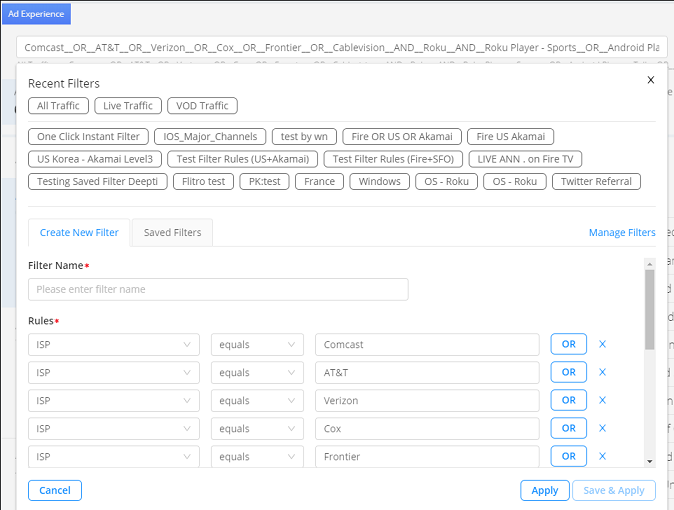674x510 pixels.
Task: Toggle OR operator on Comcast rule
Action: [568, 344]
